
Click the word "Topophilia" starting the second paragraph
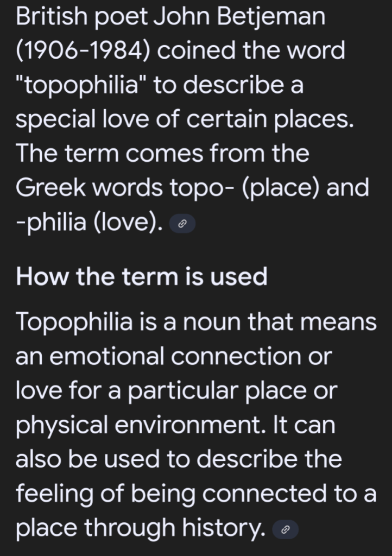[x=74, y=321]
